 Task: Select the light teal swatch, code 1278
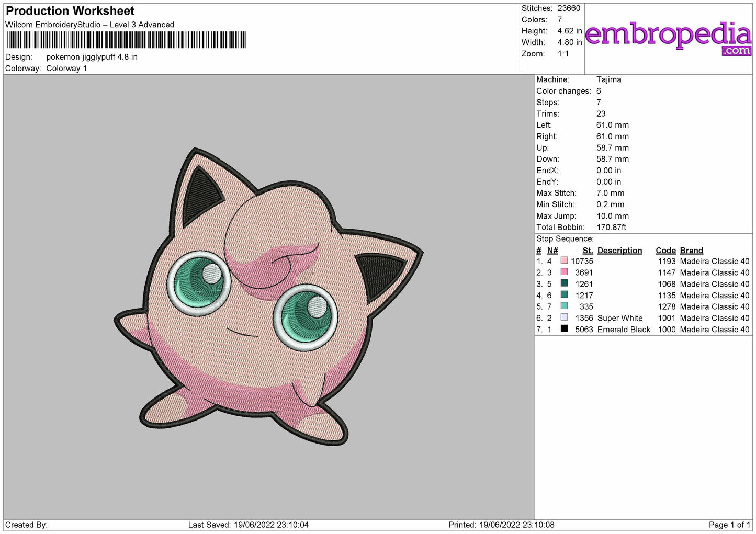point(564,306)
